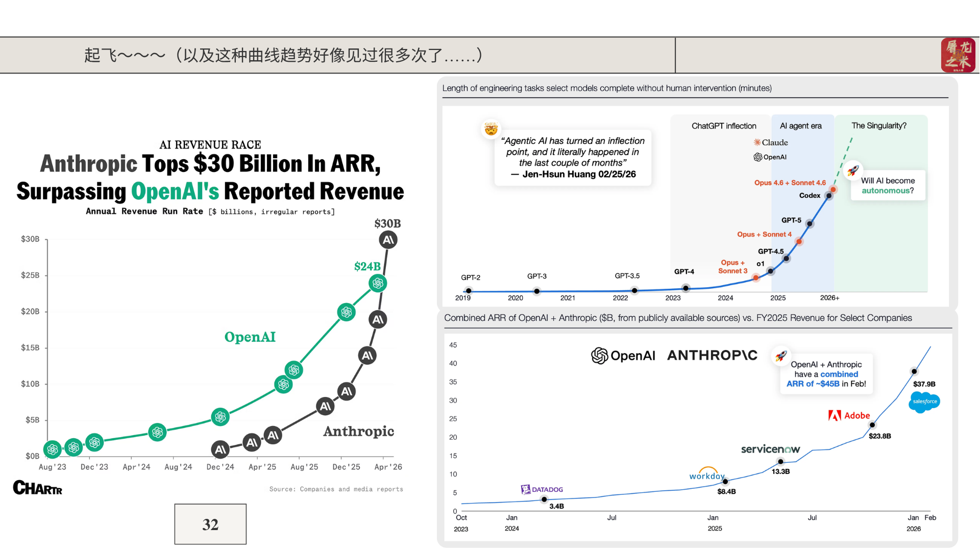Click the OpenAI logo in bottom chart header
980x551 pixels.
pos(623,356)
